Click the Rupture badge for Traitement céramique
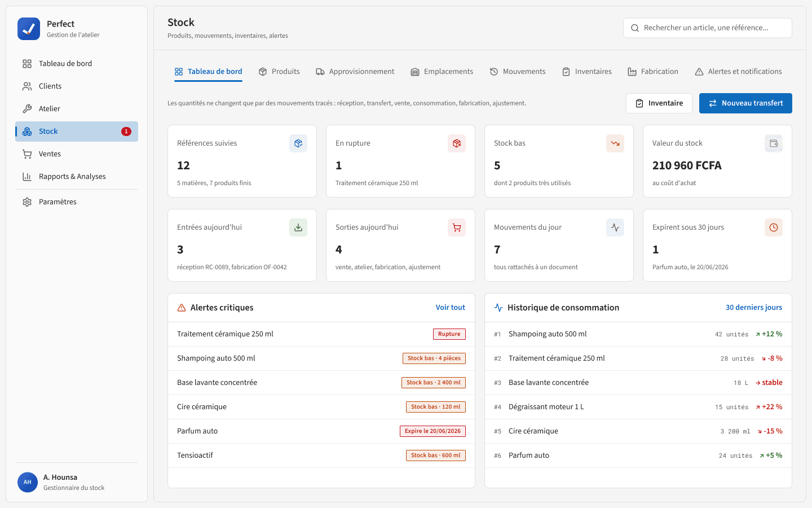 pyautogui.click(x=449, y=334)
